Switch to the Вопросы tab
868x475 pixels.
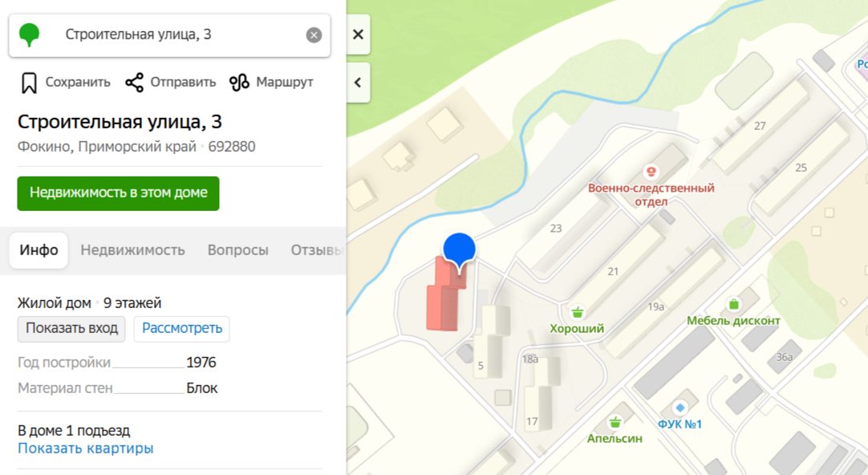click(x=238, y=250)
